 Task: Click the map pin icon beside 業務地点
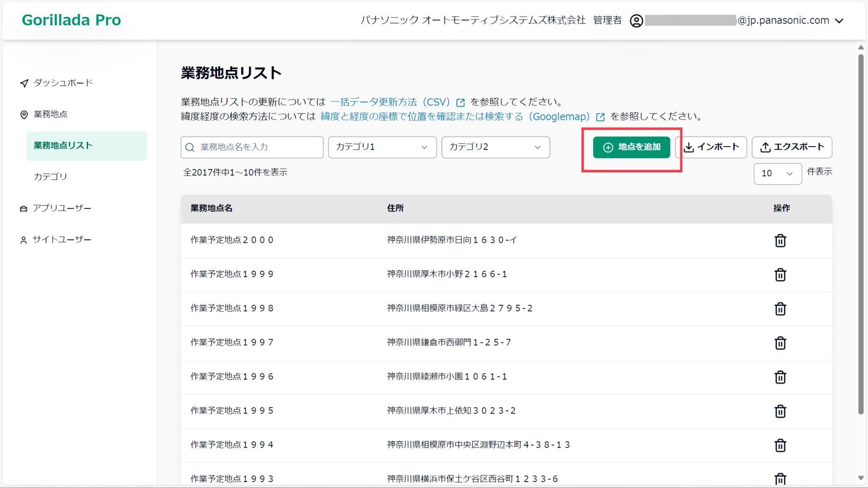pos(24,115)
